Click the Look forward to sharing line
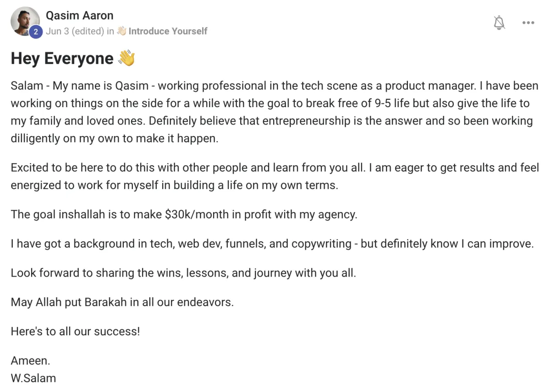 (x=183, y=273)
